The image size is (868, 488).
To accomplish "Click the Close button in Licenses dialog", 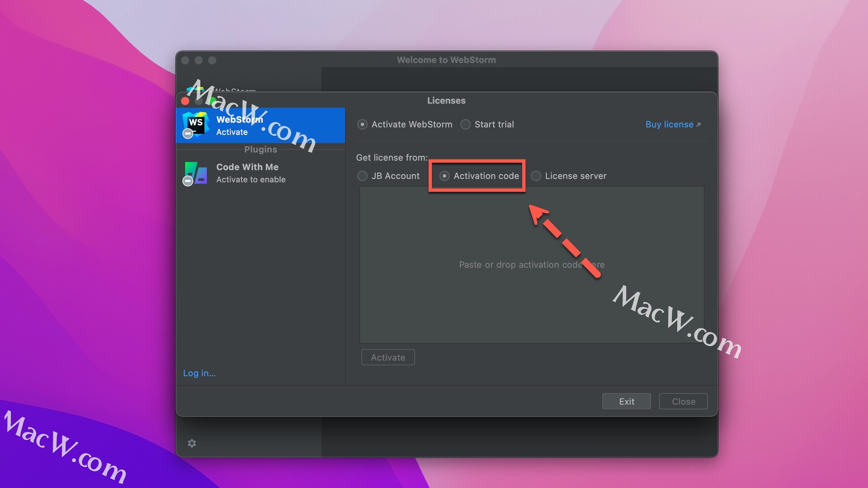I will pos(683,401).
